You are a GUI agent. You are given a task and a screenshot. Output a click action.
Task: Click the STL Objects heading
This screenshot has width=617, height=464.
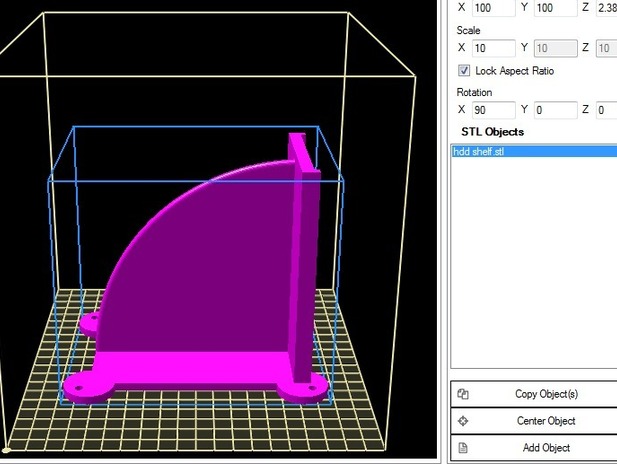[492, 132]
